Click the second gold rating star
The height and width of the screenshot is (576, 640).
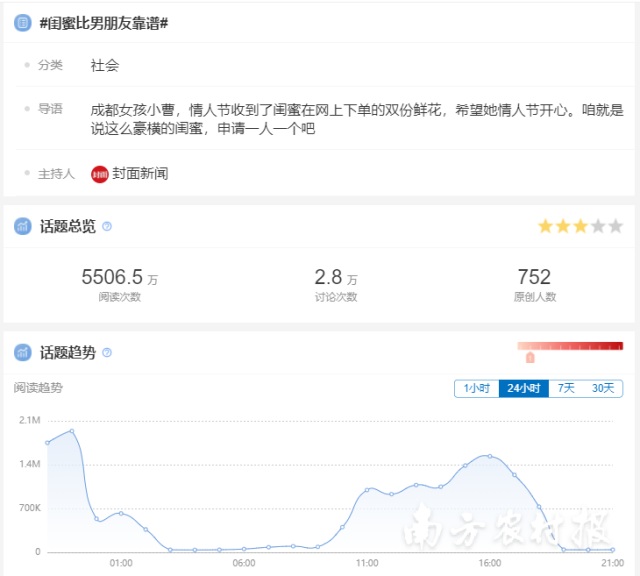pyautogui.click(x=563, y=226)
